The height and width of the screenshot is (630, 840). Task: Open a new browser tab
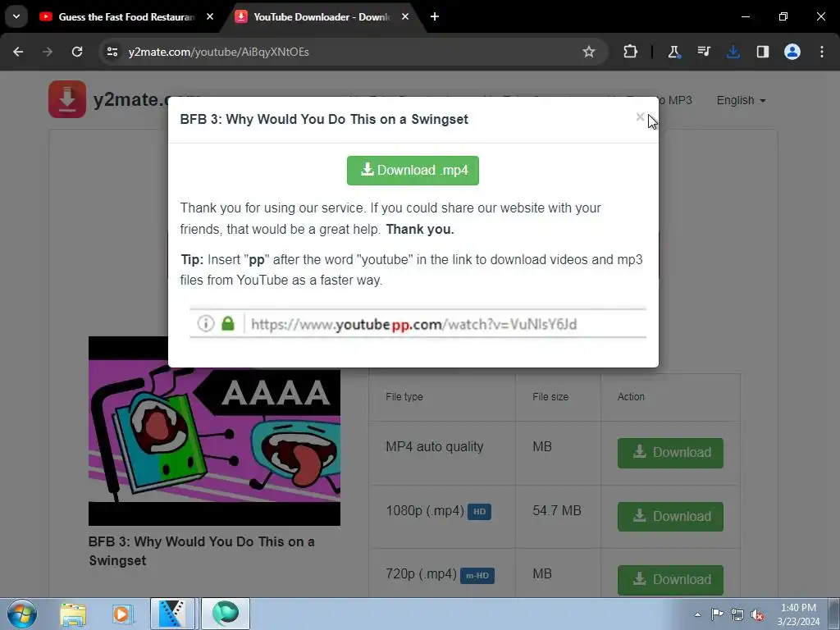pos(435,16)
